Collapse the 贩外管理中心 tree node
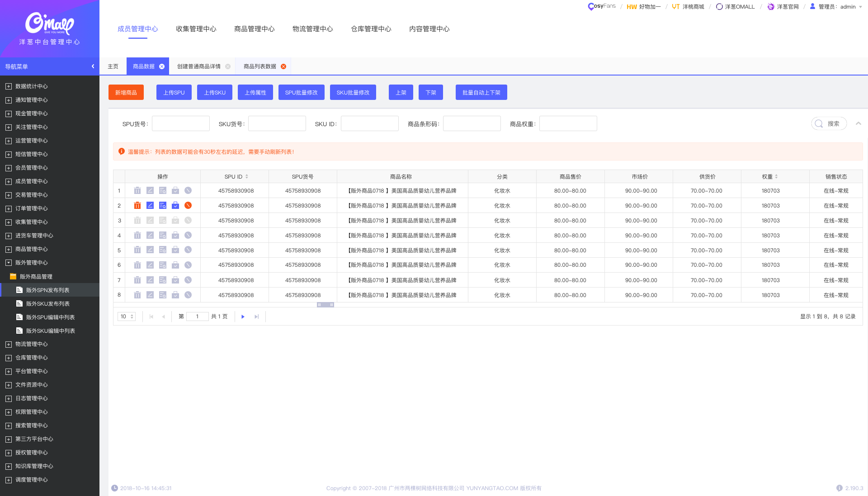Screen dimensions: 868x496 pyautogui.click(x=9, y=263)
